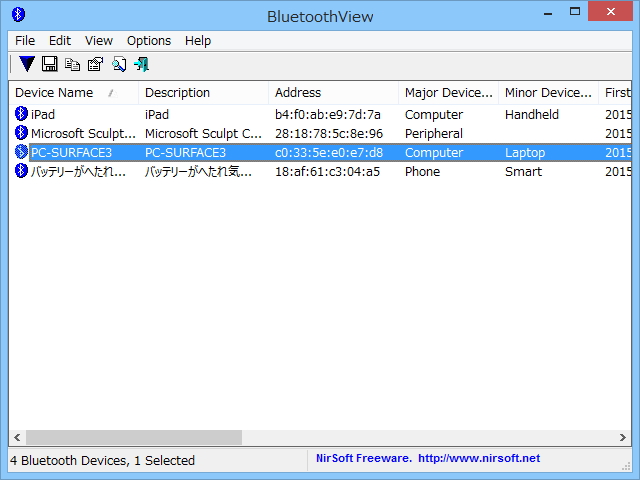Click Bluetooth icon beside the Japanese-named phone

(x=21, y=171)
